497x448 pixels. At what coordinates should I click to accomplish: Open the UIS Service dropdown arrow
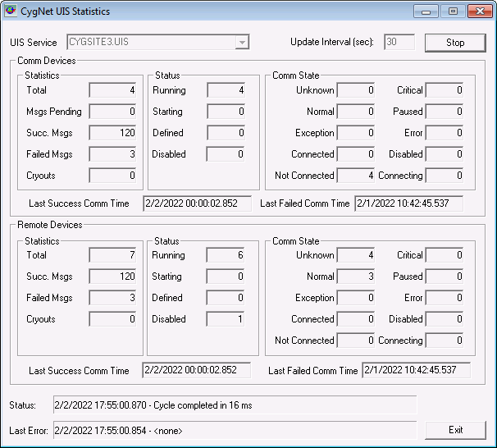click(x=242, y=42)
